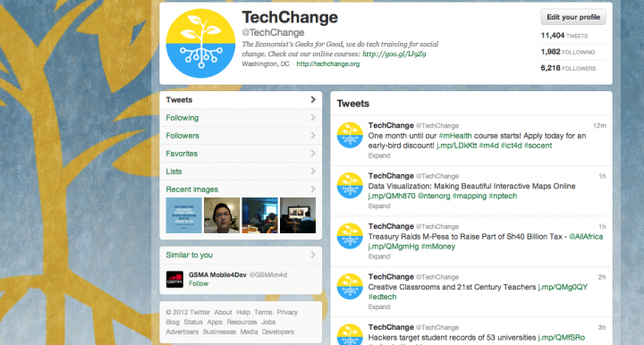Click the 12m tweet timestamp
Viewport: 644px width, 345px height.
(x=599, y=125)
